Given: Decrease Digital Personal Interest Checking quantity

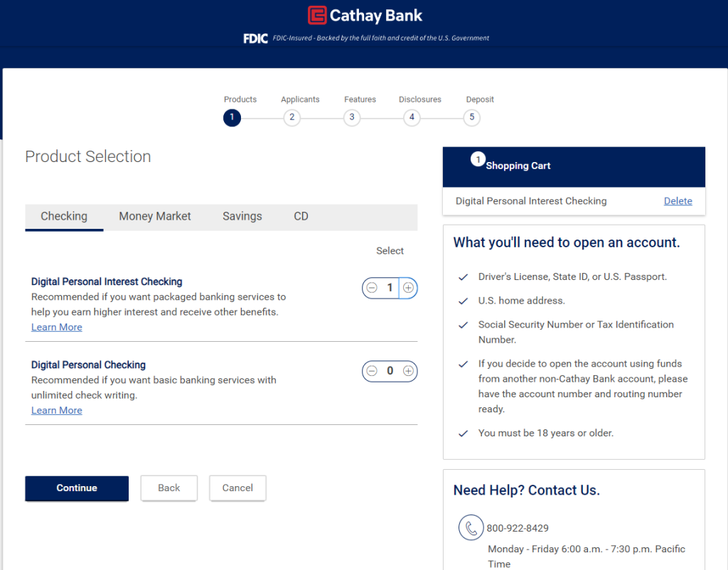Looking at the screenshot, I should pyautogui.click(x=372, y=288).
